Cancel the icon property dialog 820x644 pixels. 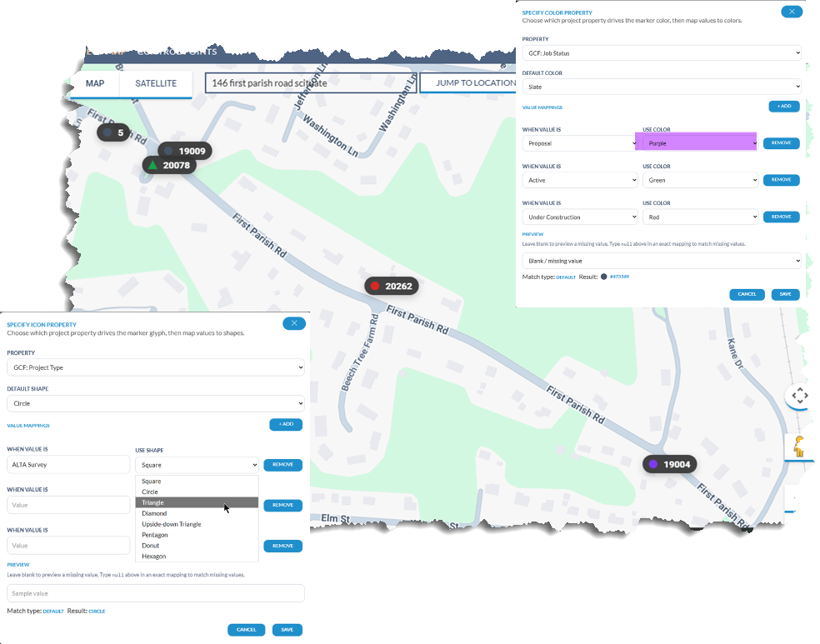[247, 630]
